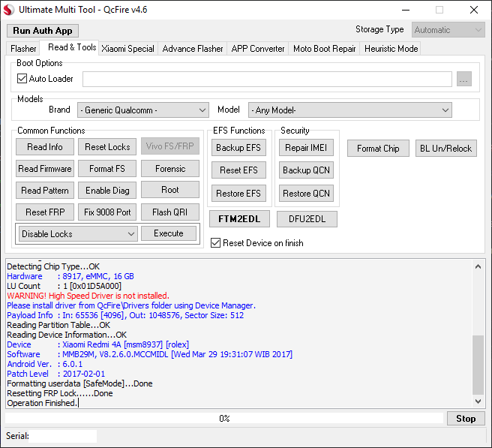492x448 pixels.
Task: Click the Restore EFS button
Action: 238,194
